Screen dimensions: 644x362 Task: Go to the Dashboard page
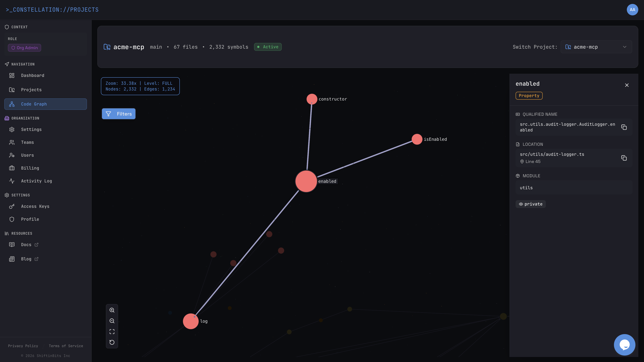[x=33, y=75]
